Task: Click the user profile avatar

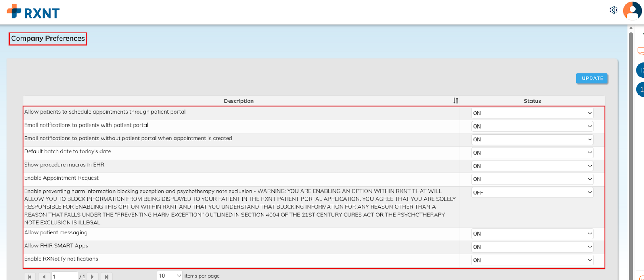Action: pos(632,10)
